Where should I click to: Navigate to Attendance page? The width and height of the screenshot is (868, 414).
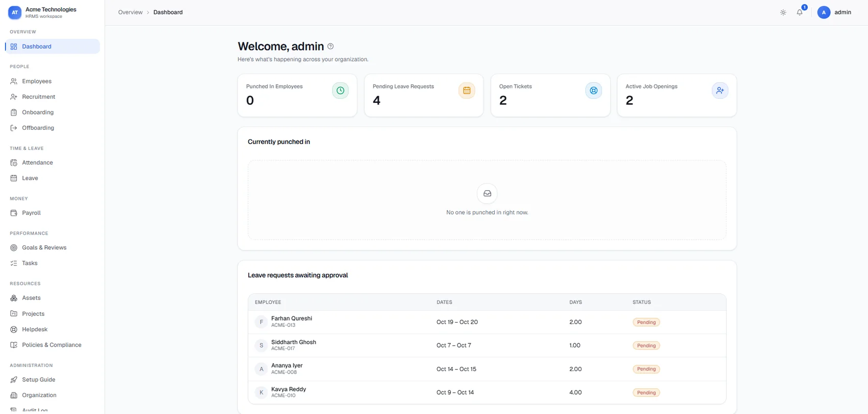coord(53,163)
